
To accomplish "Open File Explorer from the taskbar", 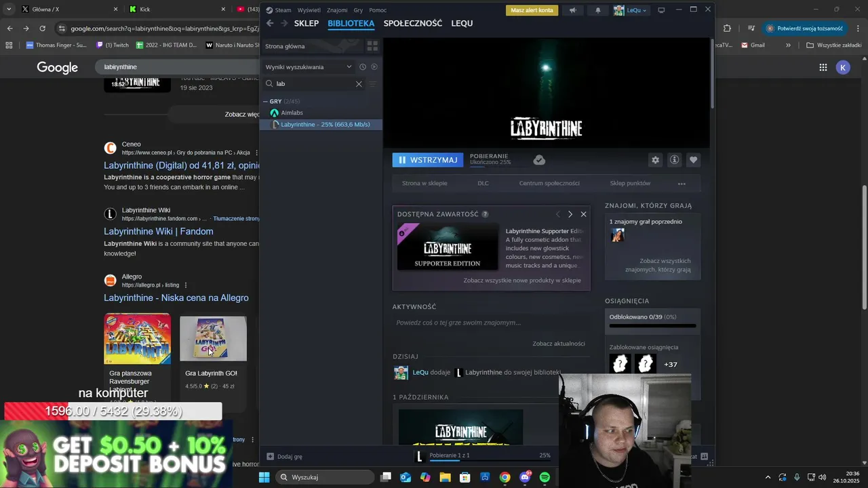I will (x=445, y=477).
